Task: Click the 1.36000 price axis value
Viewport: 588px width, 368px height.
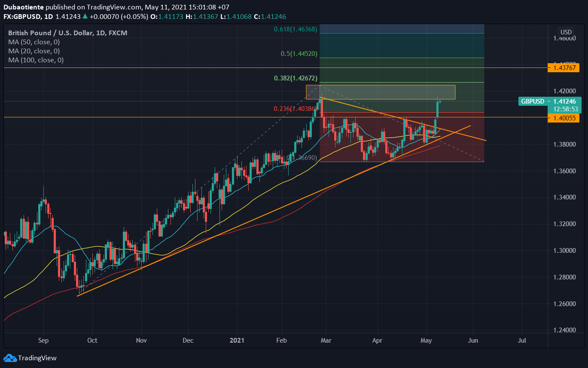Action: pos(565,171)
